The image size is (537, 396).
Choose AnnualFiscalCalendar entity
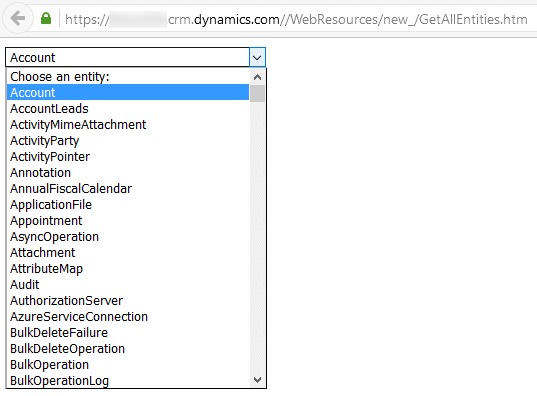click(128, 189)
